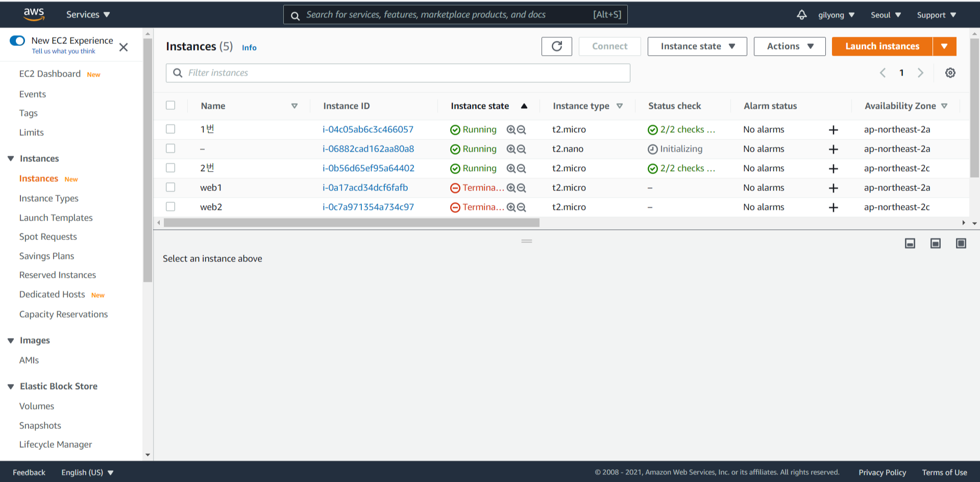
Task: Click the table horizontal scrollbar
Action: point(352,223)
